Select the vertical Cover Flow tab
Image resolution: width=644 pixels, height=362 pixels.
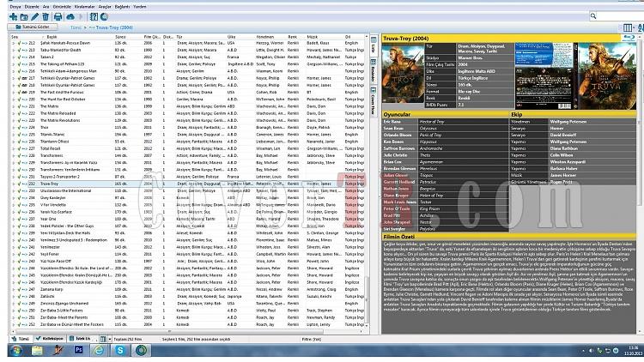[x=374, y=100]
